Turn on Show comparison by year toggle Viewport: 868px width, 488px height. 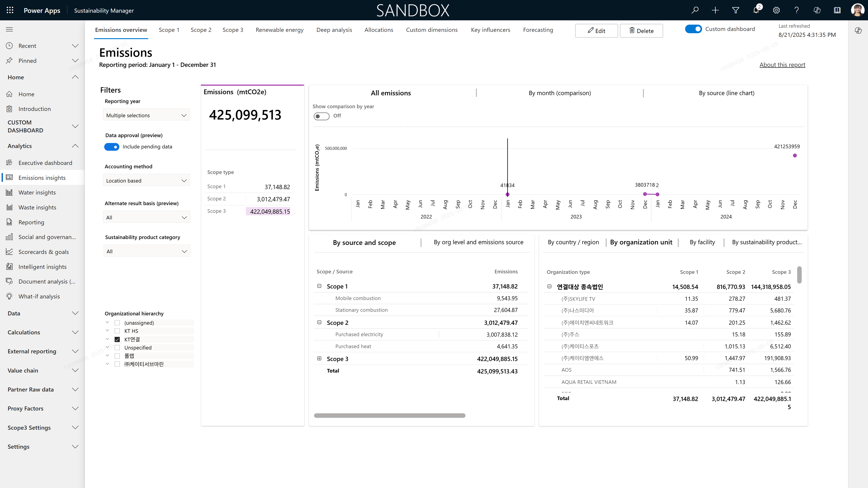coord(321,116)
